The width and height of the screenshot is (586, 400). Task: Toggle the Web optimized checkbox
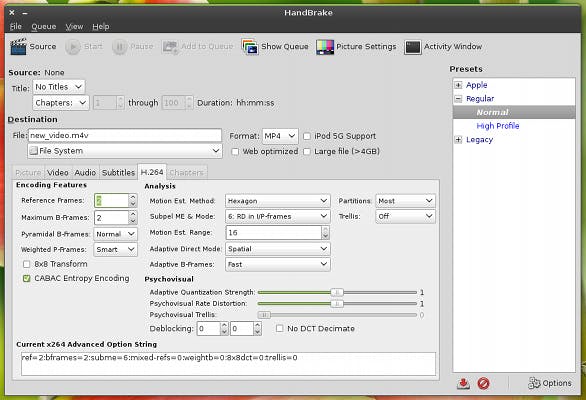coord(235,151)
